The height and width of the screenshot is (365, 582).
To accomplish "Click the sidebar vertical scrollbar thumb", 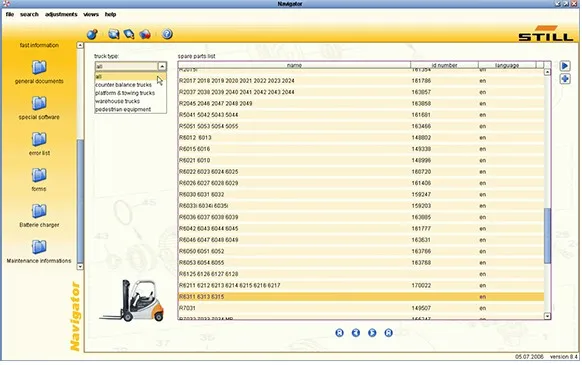I will pyautogui.click(x=80, y=201).
